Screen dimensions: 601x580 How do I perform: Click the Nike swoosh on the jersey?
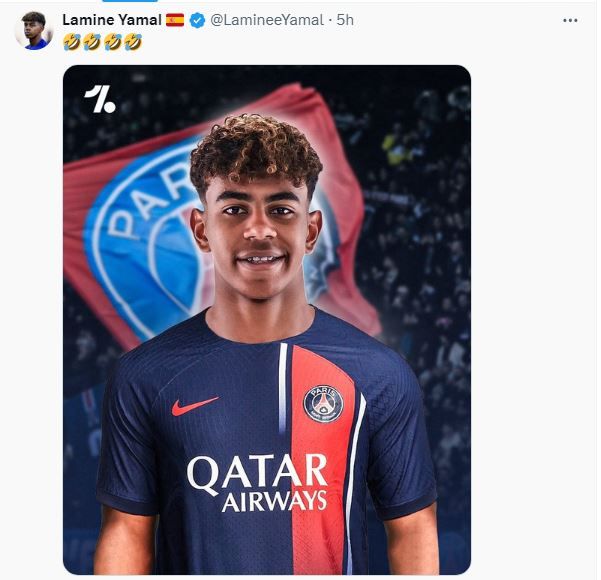[194, 406]
